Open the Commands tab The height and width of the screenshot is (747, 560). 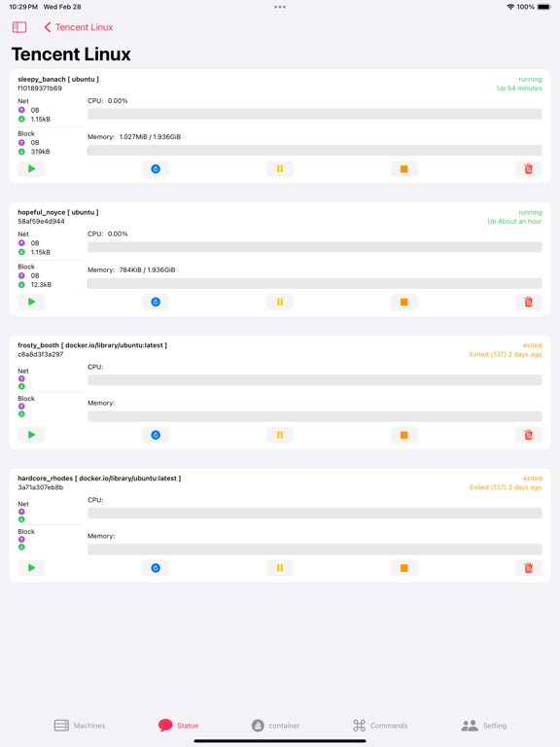point(380,726)
